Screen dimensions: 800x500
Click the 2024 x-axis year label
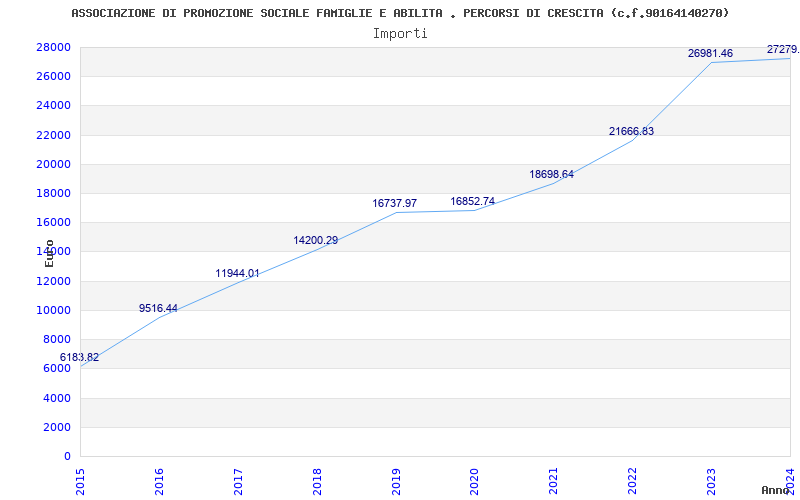point(790,482)
